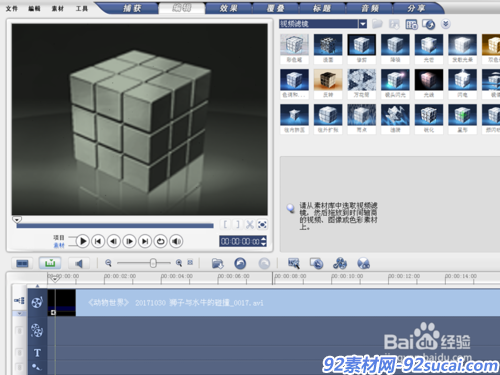
Task: Toggle clip playback mode (素材)
Action: point(59,245)
